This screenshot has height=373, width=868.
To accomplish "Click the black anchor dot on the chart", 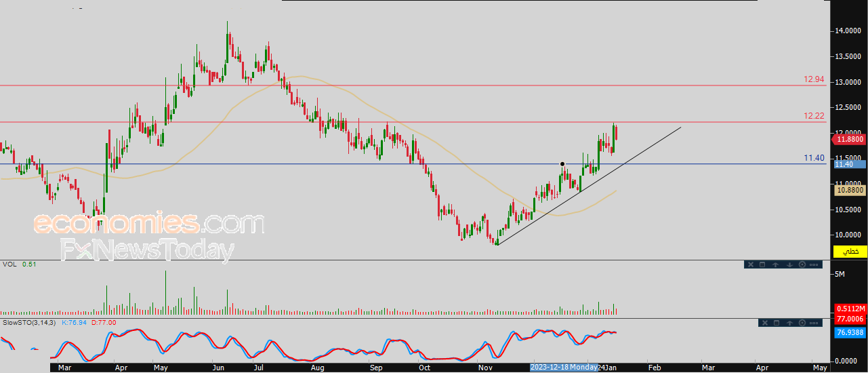I will pyautogui.click(x=562, y=164).
